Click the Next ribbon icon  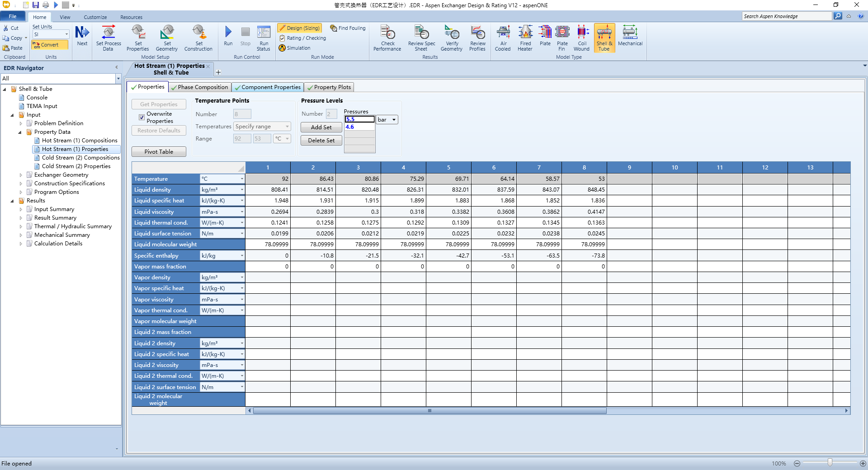tap(82, 36)
